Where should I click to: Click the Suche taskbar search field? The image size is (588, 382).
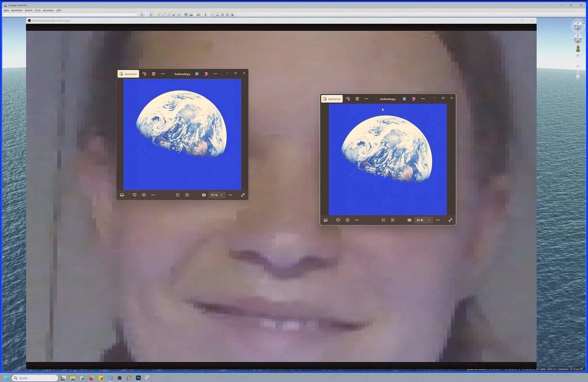coord(35,378)
